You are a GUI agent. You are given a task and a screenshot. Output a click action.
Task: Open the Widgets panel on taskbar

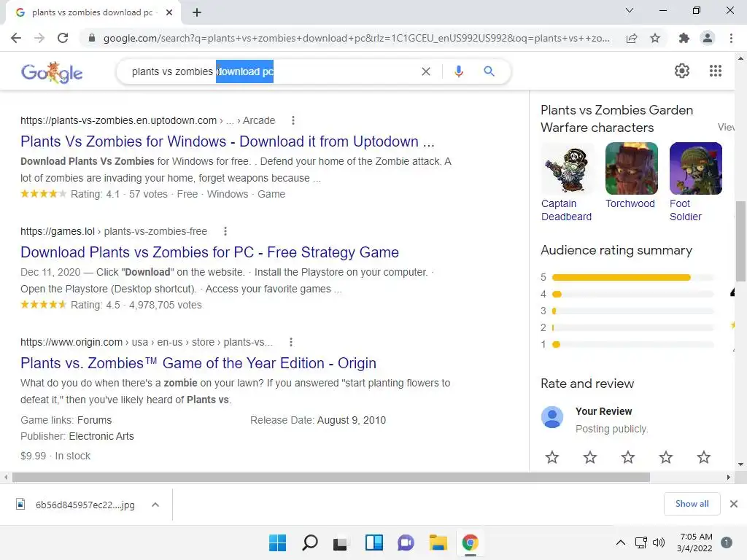click(374, 542)
